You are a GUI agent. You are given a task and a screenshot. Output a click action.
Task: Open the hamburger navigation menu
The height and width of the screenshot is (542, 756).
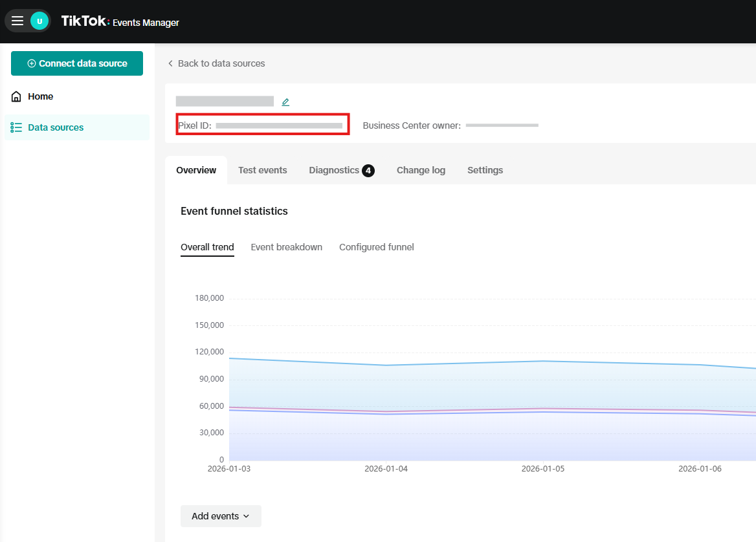(x=17, y=21)
